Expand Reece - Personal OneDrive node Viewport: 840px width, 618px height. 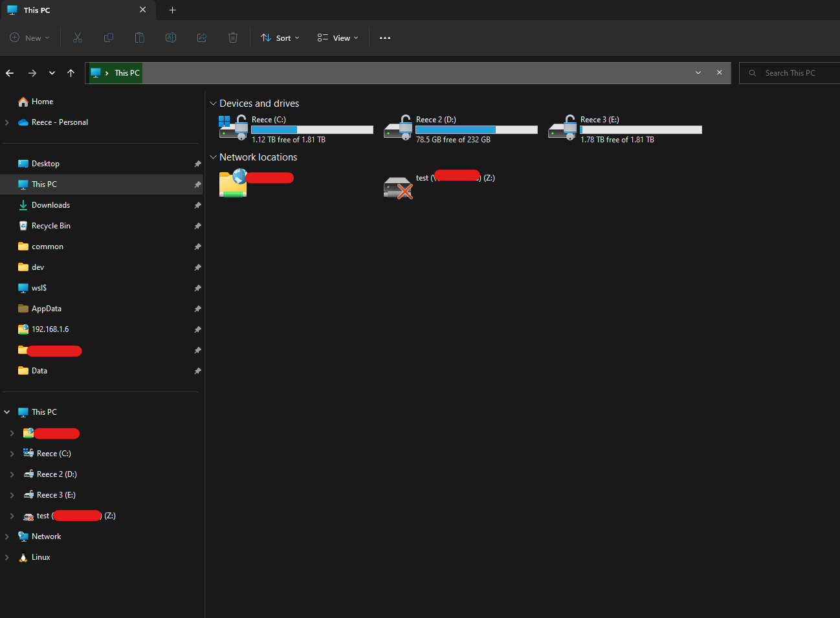(x=7, y=122)
